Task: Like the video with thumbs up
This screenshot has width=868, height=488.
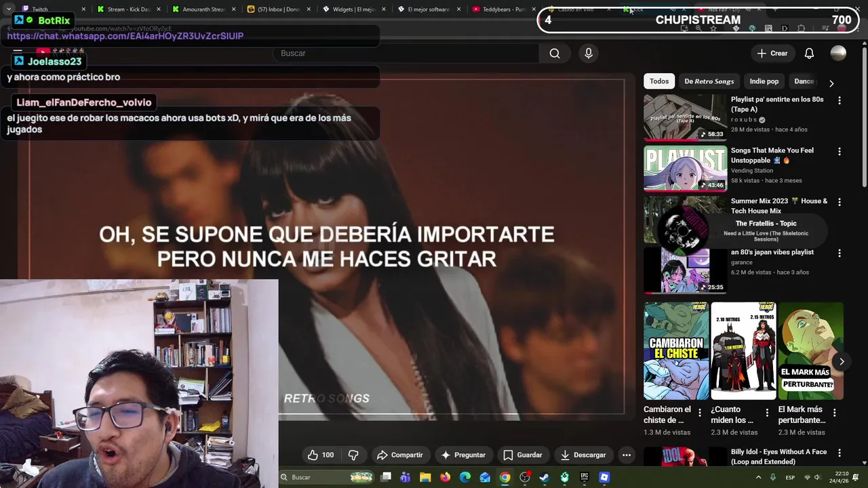Action: click(321, 455)
